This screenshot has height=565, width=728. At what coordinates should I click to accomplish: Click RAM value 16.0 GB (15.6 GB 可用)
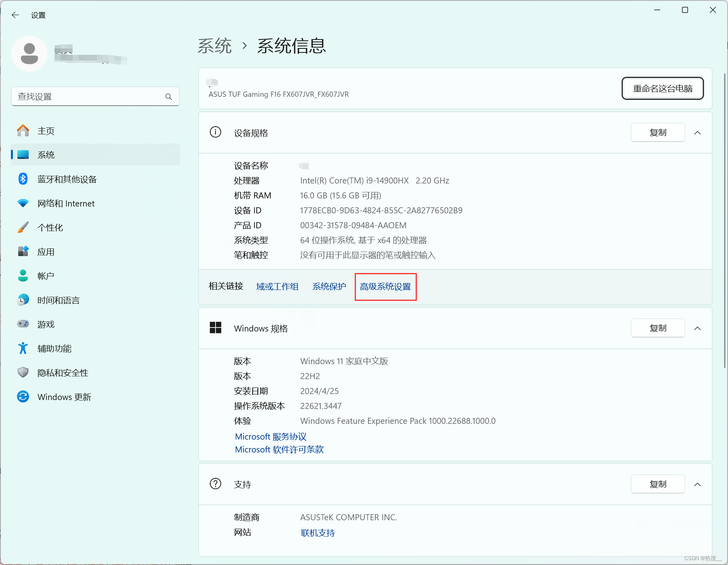coord(341,196)
